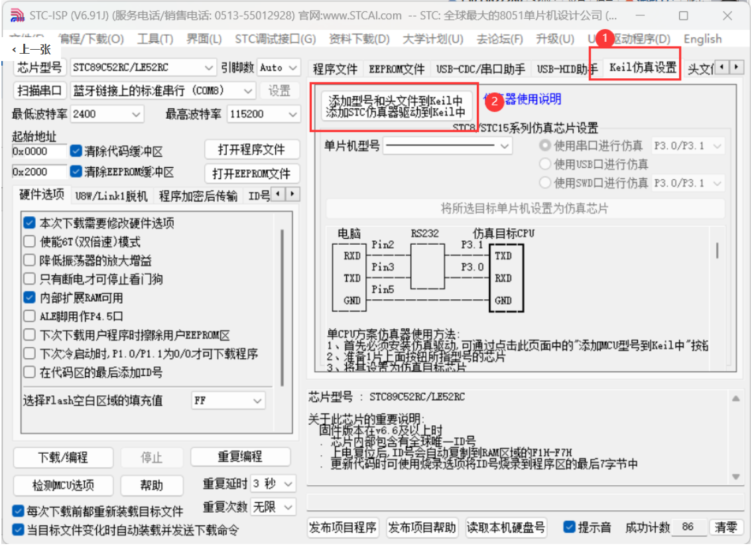The width and height of the screenshot is (756, 548).
Task: Toggle 清除代码缓冲区 checkbox
Action: [76, 152]
